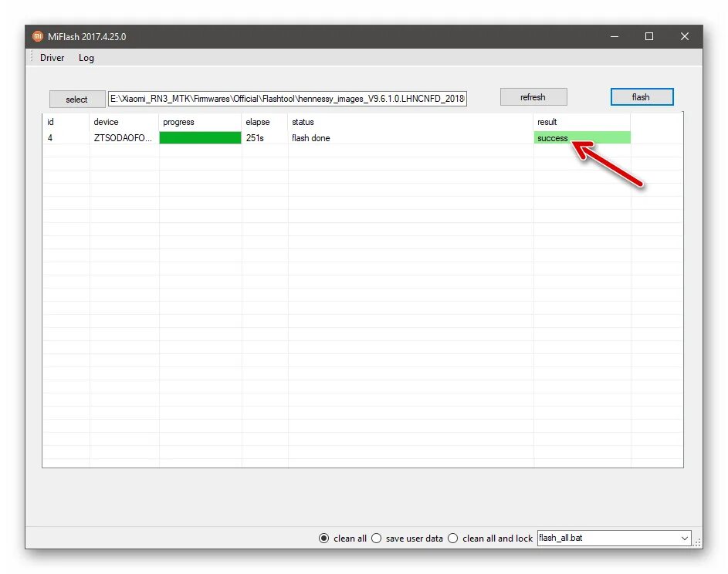
Task: Click the elapse column header
Action: point(264,122)
